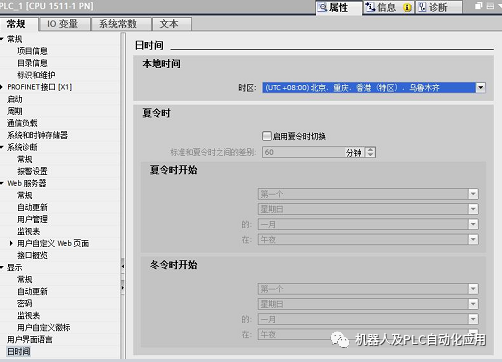Collapse the 显示 tree node
The width and height of the screenshot is (502, 362).
(2, 267)
